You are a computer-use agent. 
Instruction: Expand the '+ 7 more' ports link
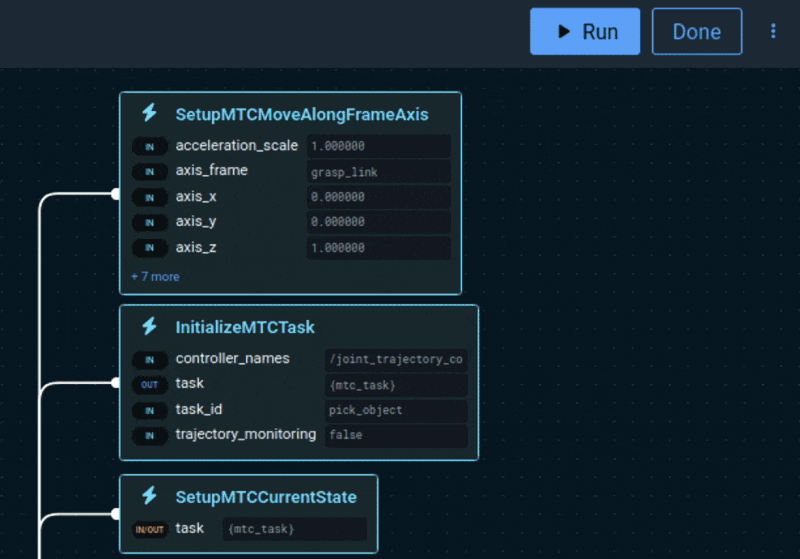coord(155,276)
